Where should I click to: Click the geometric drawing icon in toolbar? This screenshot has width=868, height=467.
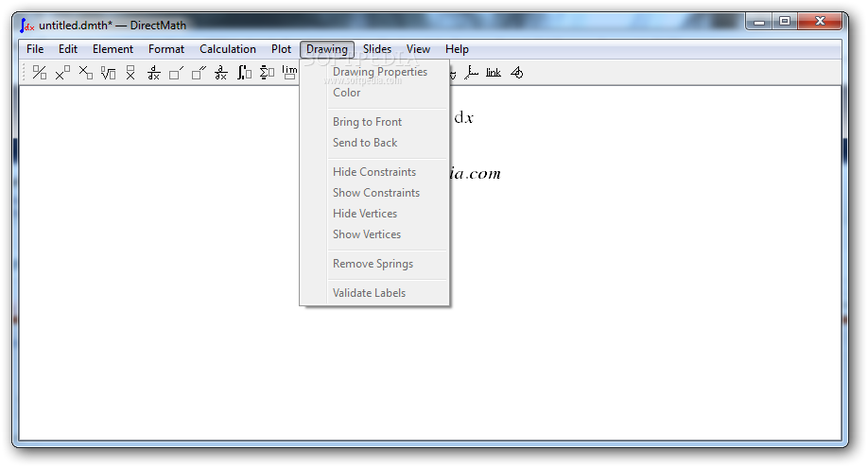(516, 73)
